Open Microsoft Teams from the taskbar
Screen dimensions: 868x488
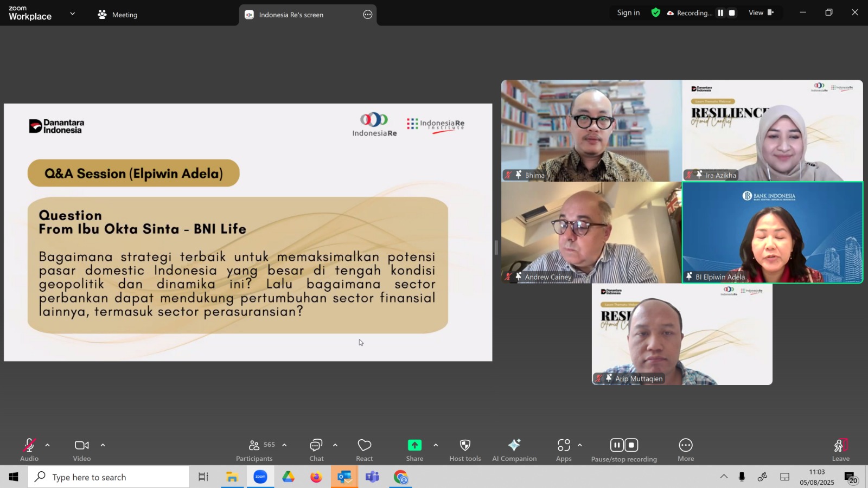[372, 477]
